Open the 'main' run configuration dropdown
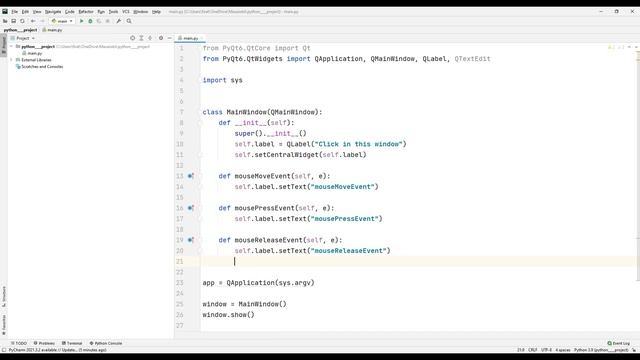 pyautogui.click(x=62, y=21)
